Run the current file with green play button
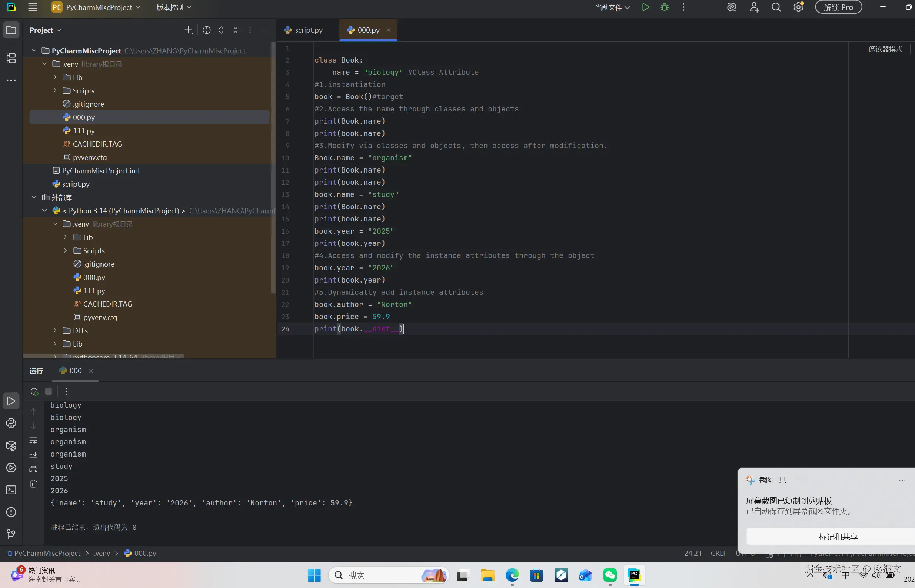915x588 pixels. click(645, 7)
